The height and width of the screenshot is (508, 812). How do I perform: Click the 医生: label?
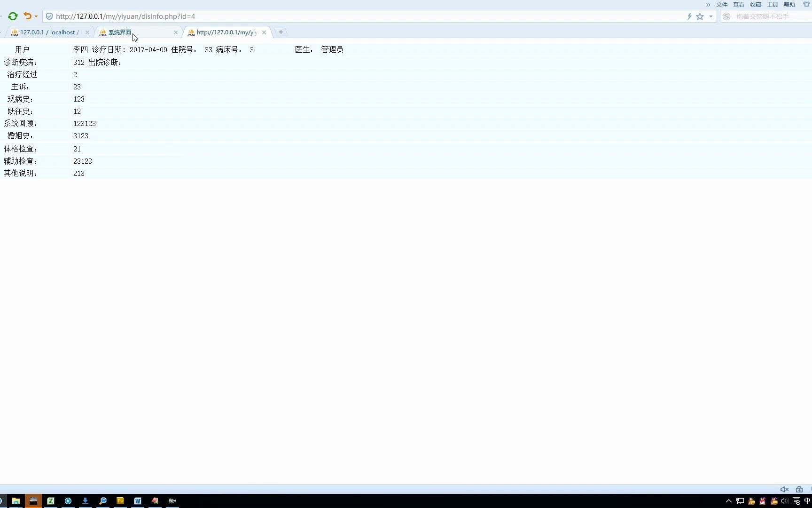pyautogui.click(x=304, y=50)
